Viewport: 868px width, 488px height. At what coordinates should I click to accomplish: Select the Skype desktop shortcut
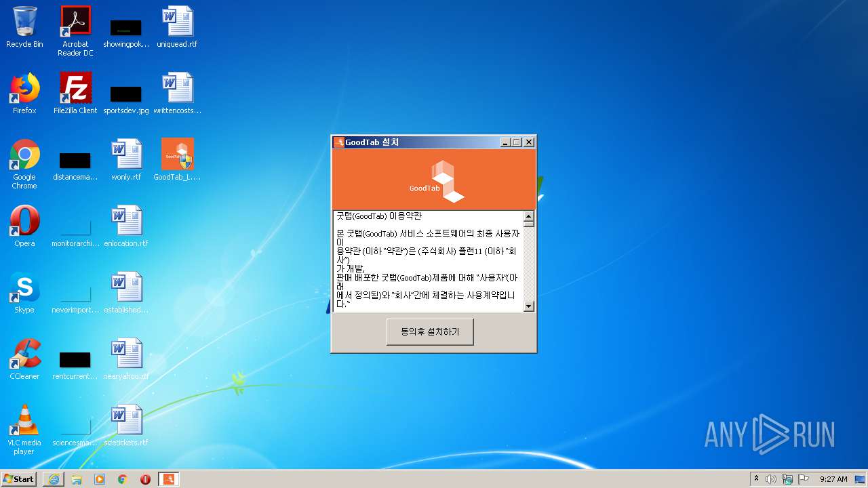pyautogui.click(x=24, y=293)
